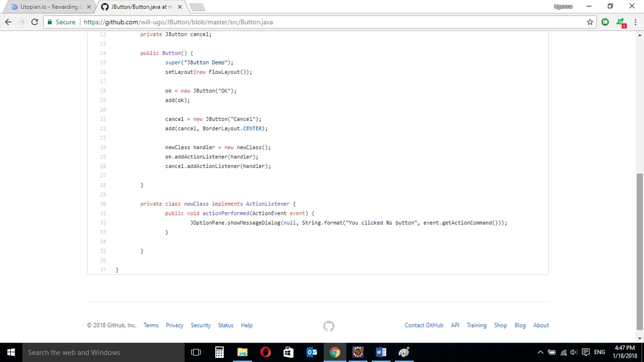Viewport: 644px width, 362px height.
Task: Click the 'JOptionPane.showMessageDialog' code line
Action: click(349, 223)
